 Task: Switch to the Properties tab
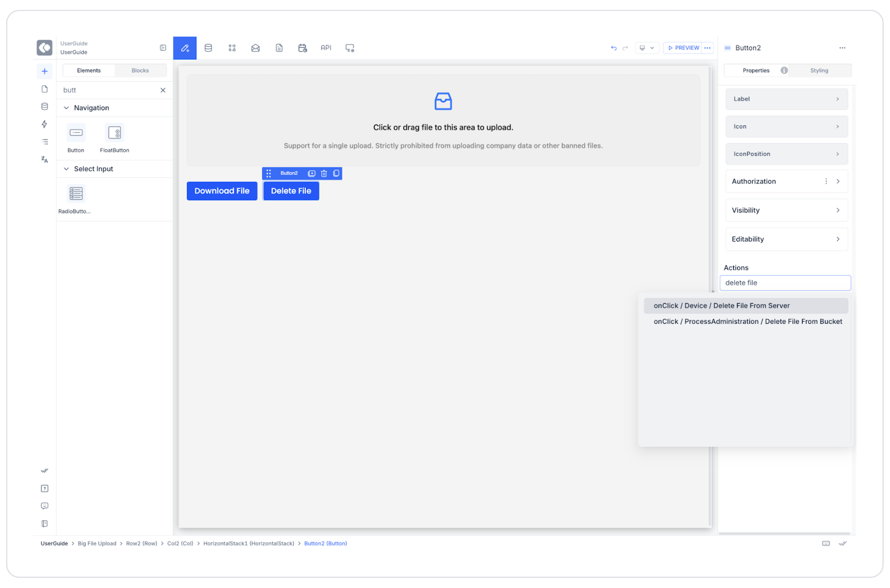pyautogui.click(x=756, y=71)
